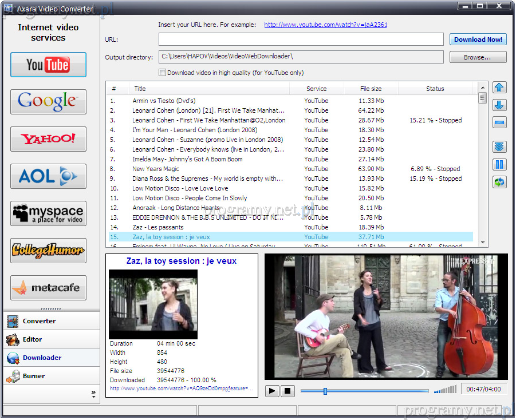
Task: Click the URL input field
Action: coord(301,39)
